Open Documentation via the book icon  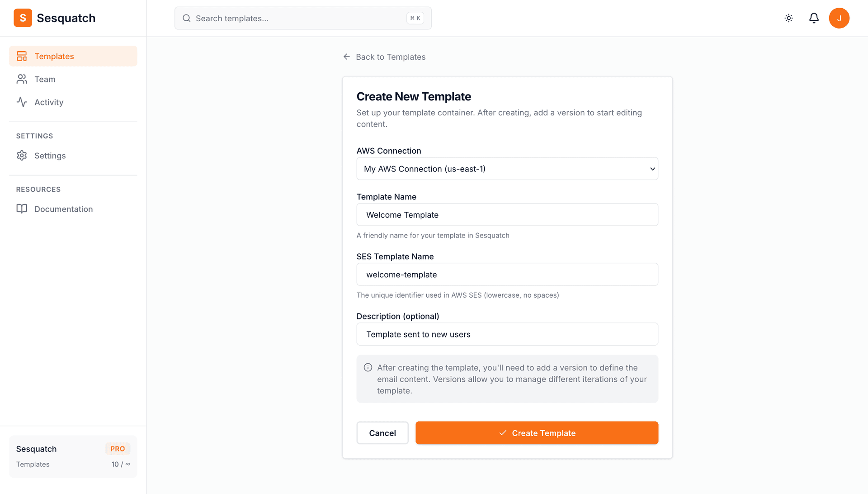(22, 209)
